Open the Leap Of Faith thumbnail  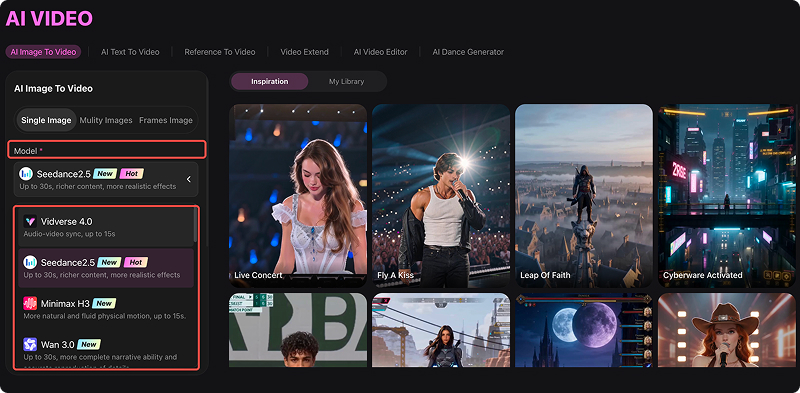584,196
